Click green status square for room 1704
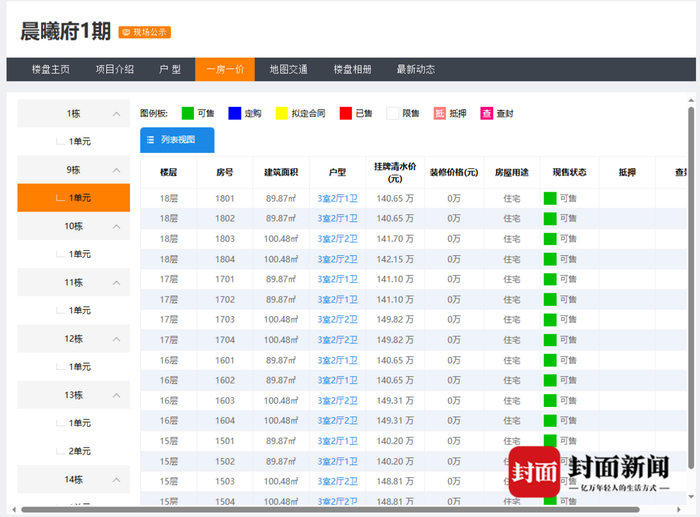 (550, 340)
